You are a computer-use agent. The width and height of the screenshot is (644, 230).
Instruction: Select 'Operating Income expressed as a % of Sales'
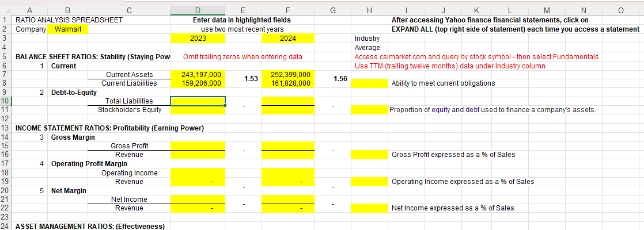pos(463,181)
